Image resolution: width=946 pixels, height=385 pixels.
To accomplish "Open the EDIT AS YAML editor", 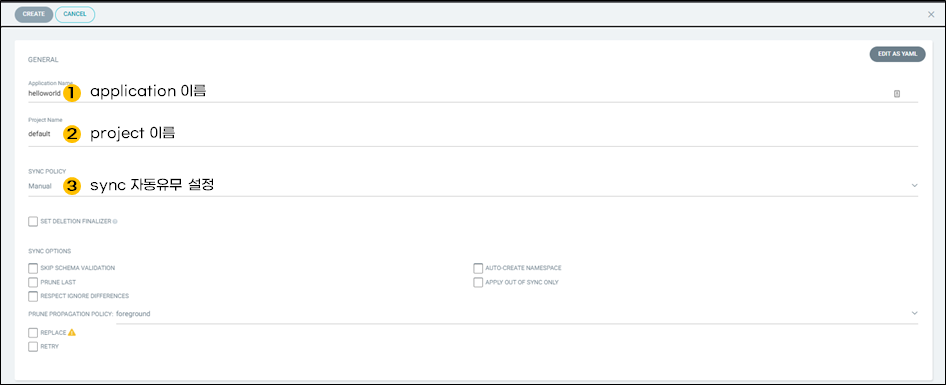I will pos(897,54).
